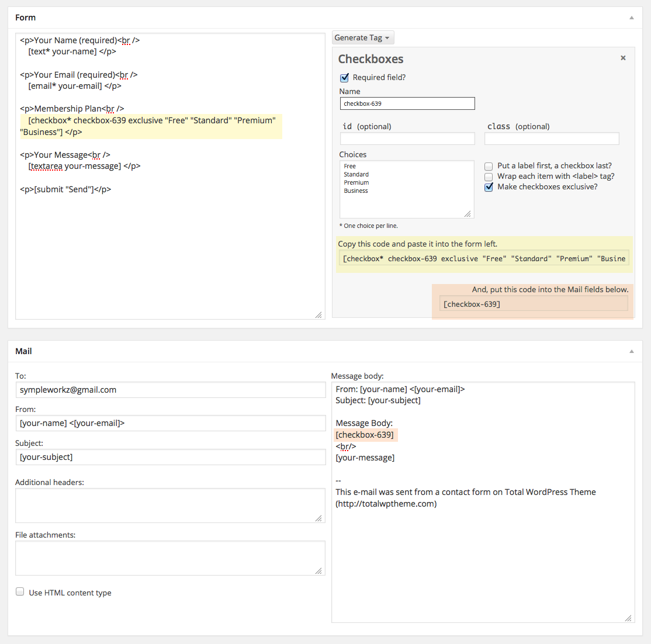Click the class (optional) input field
Viewport: 651px width, 644px height.
coord(552,139)
